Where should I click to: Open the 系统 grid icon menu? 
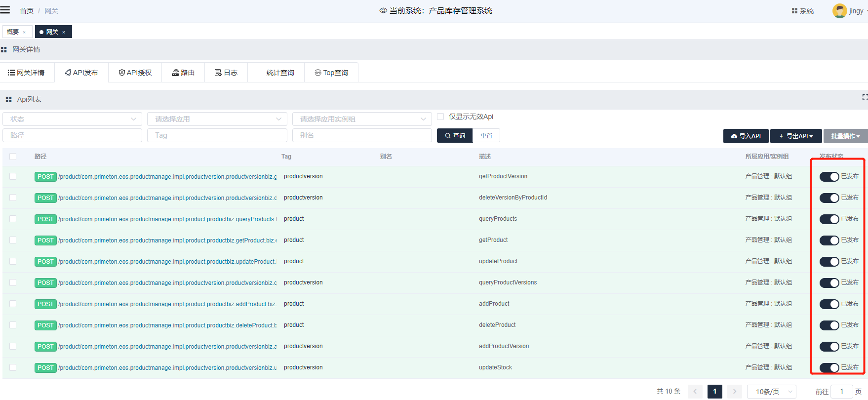tap(794, 11)
